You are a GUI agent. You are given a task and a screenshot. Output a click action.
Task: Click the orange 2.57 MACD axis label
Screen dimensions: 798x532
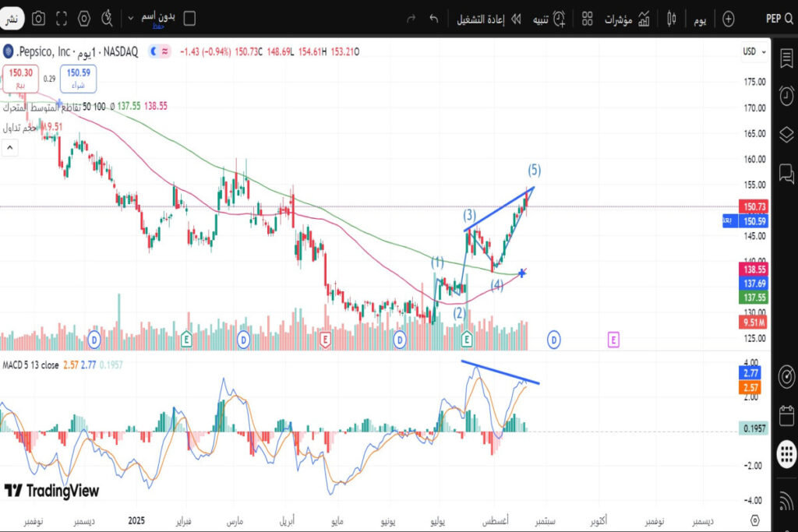[750, 388]
